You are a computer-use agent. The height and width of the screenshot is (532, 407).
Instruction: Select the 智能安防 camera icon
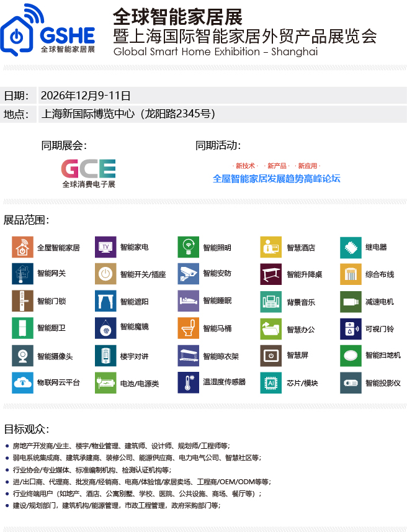point(188,274)
